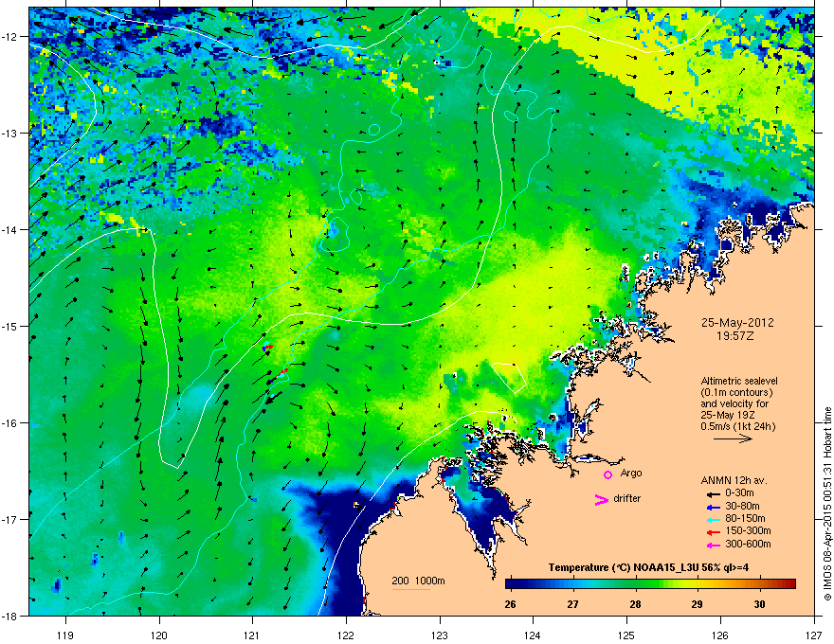Viewport: 834px width, 644px height.
Task: Click the vertical IMOS copyright timestamp text
Action: [827, 503]
